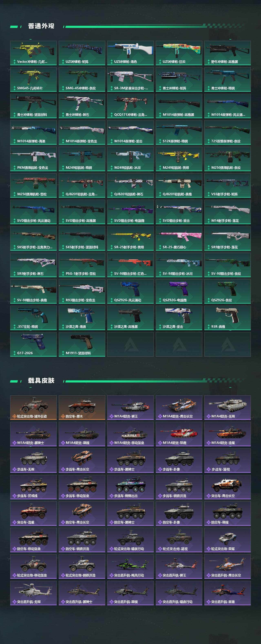The width and height of the screenshot is (261, 644).
Task: Select the M1911-坚固材料 pistol card
Action: pos(82,344)
